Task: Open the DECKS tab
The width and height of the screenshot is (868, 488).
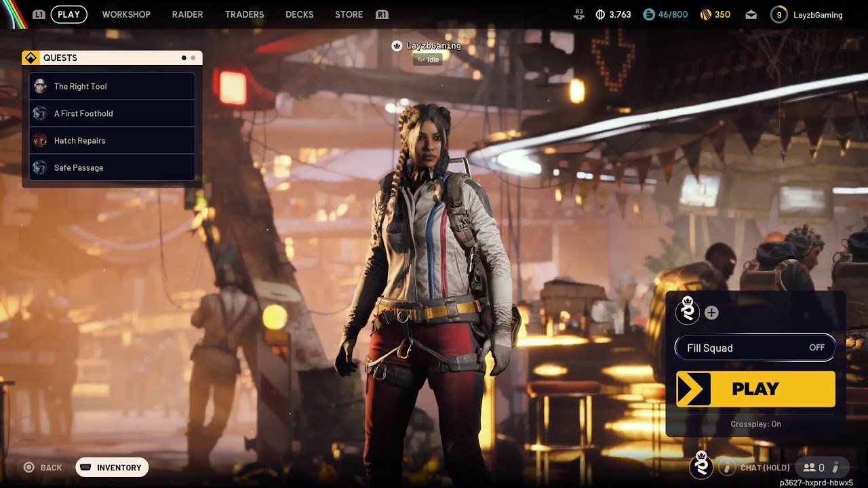Action: [x=300, y=14]
